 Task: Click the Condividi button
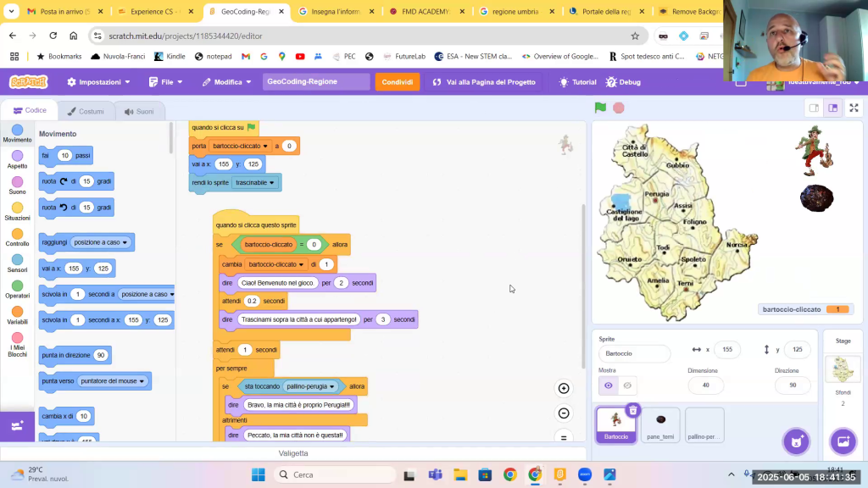tap(398, 82)
